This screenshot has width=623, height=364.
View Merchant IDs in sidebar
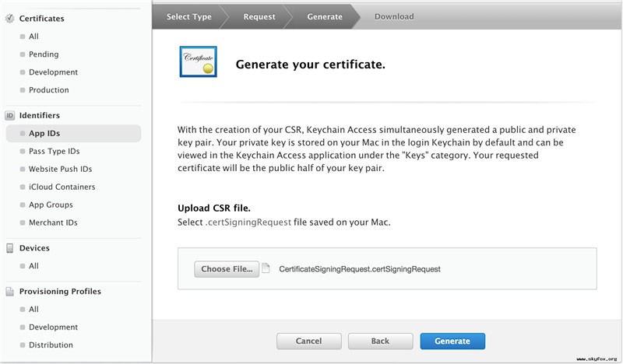(53, 223)
